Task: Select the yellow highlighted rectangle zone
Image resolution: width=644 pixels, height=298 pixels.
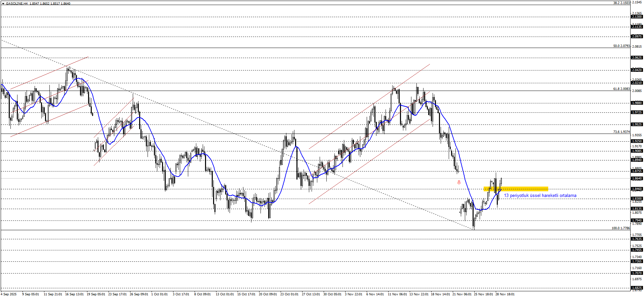Action: (x=516, y=189)
